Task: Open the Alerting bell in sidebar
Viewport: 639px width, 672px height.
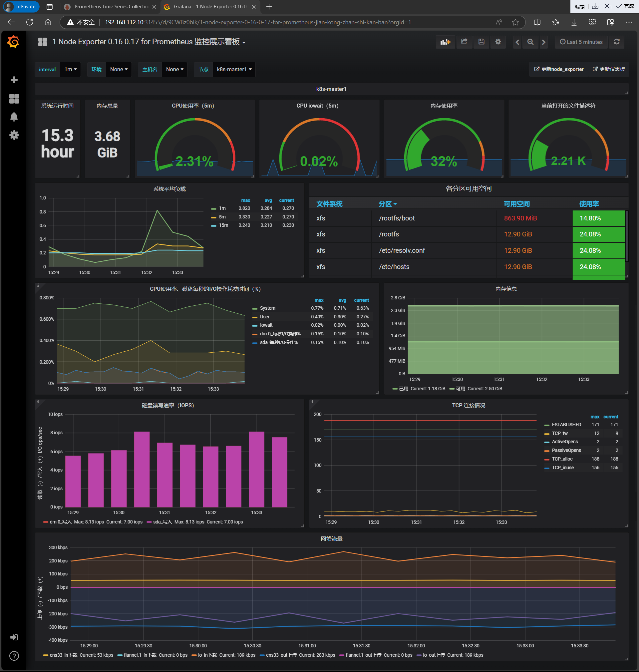Action: pos(14,117)
